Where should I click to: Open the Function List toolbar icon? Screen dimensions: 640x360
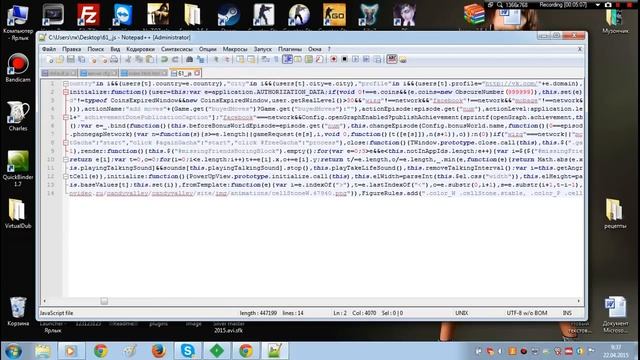[320, 60]
